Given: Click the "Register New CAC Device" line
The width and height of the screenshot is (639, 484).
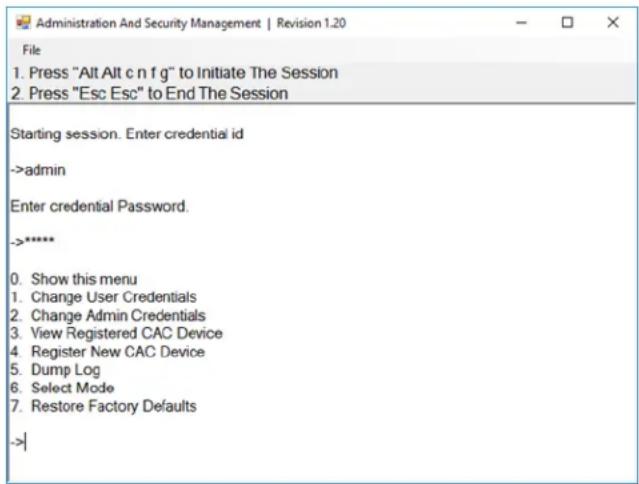Looking at the screenshot, I should tap(108, 352).
